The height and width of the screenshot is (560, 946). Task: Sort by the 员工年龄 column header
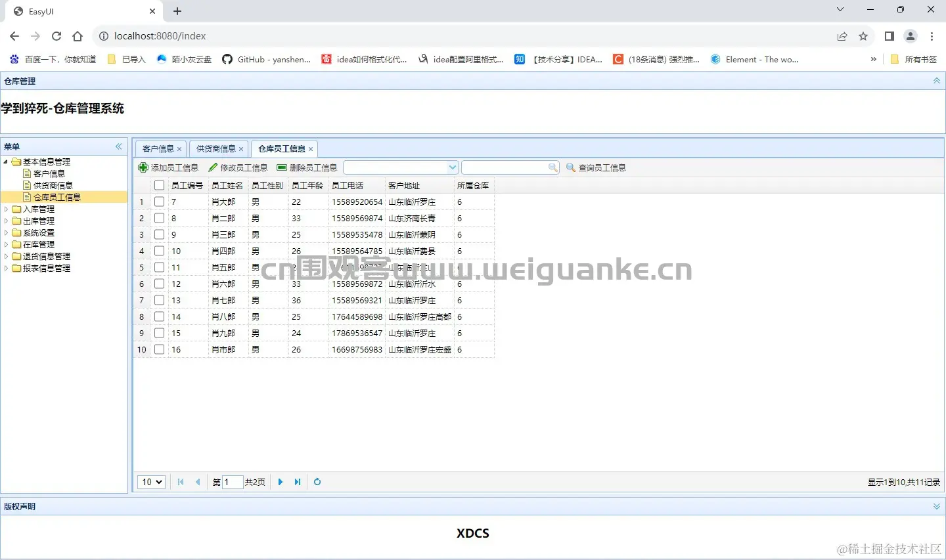tap(307, 185)
